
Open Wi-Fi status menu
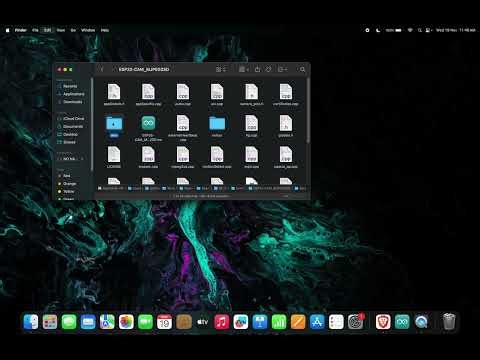[x=410, y=30]
